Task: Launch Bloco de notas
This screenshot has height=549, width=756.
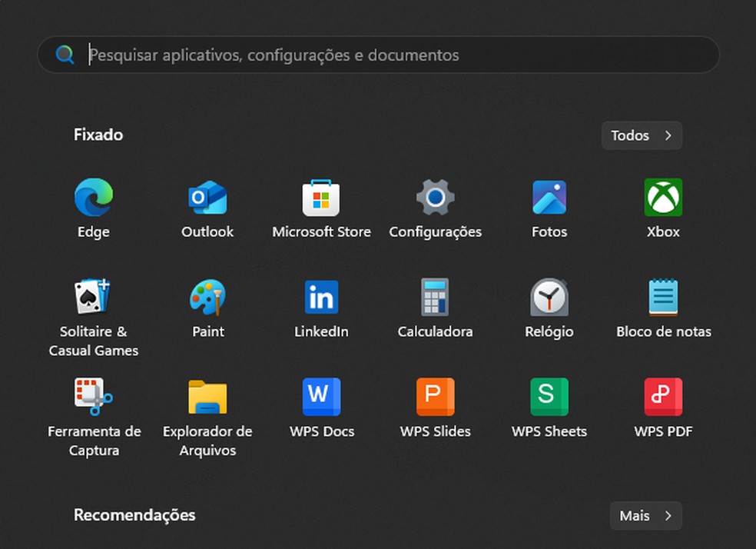Action: pos(663,298)
